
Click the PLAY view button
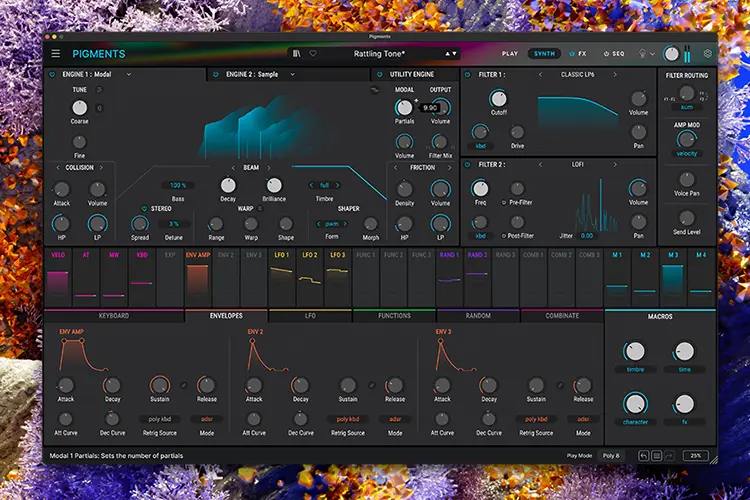(x=510, y=54)
